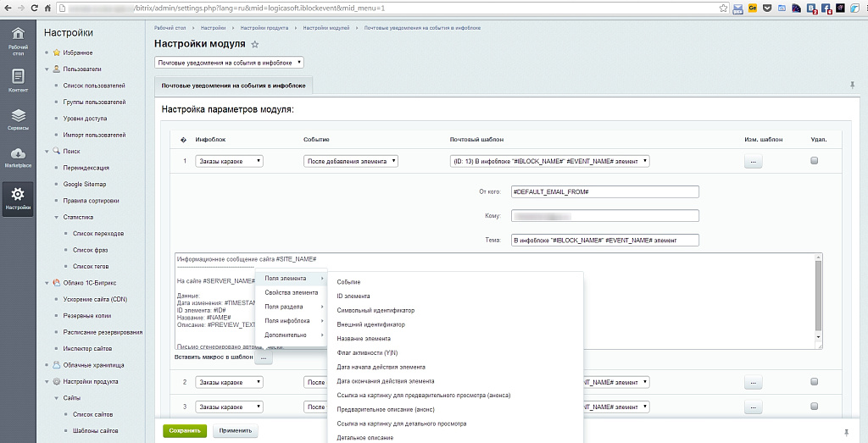868x443 pixels.
Task: Check the delete checkbox for row 1
Action: [x=815, y=160]
